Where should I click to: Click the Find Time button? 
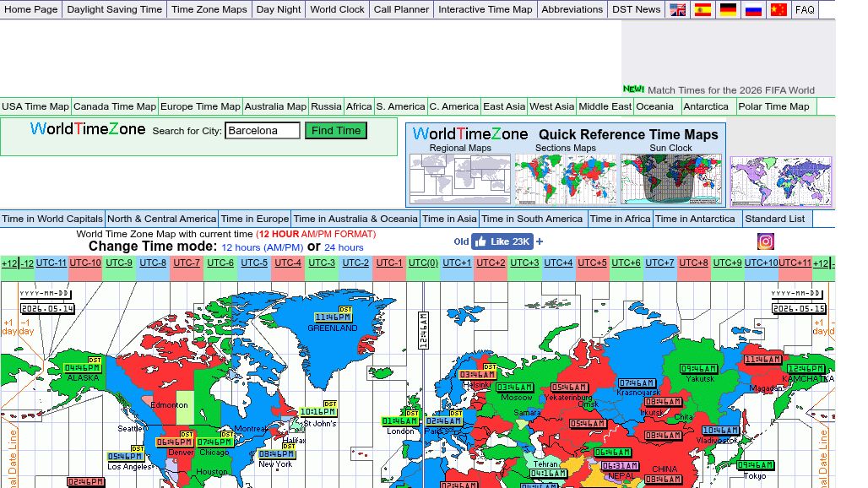336,131
